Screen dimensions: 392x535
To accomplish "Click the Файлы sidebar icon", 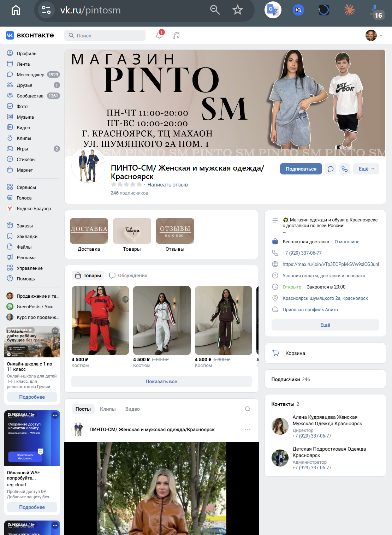I will pyautogui.click(x=10, y=247).
